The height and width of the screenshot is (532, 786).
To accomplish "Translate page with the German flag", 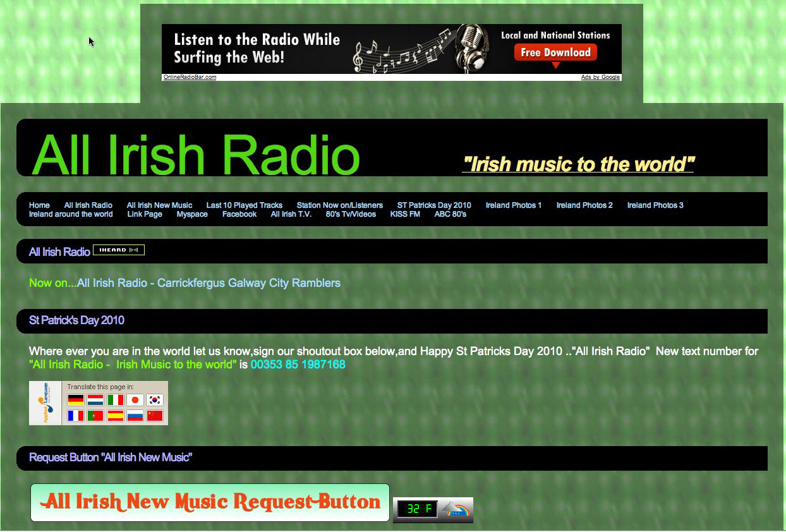I will (76, 400).
